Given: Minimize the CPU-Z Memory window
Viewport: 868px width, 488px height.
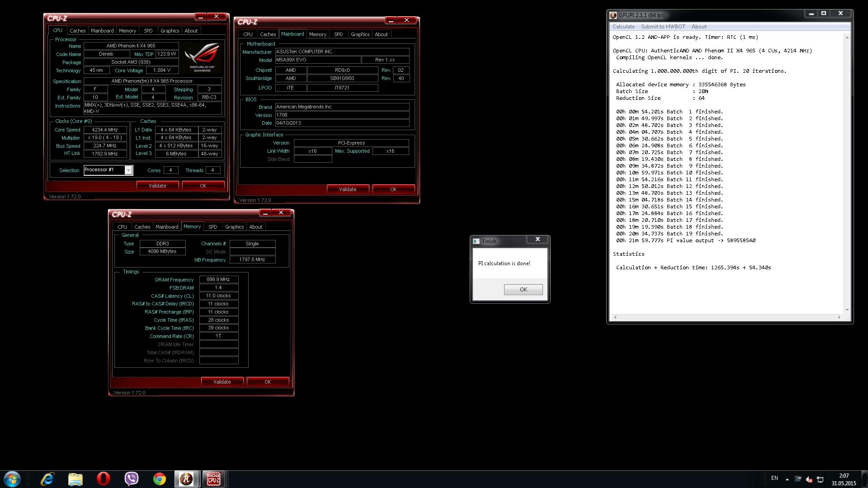Looking at the screenshot, I should point(265,213).
